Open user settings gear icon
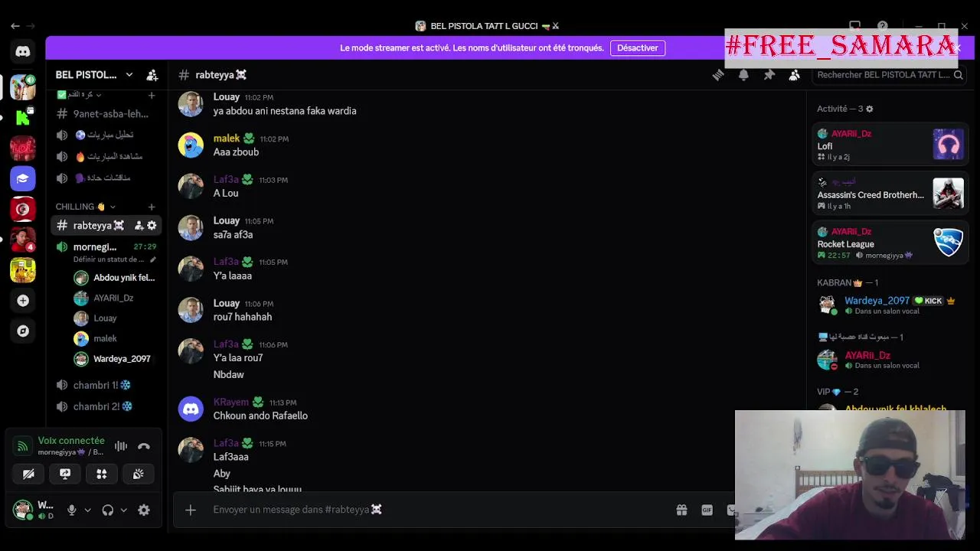The height and width of the screenshot is (551, 980). tap(144, 510)
